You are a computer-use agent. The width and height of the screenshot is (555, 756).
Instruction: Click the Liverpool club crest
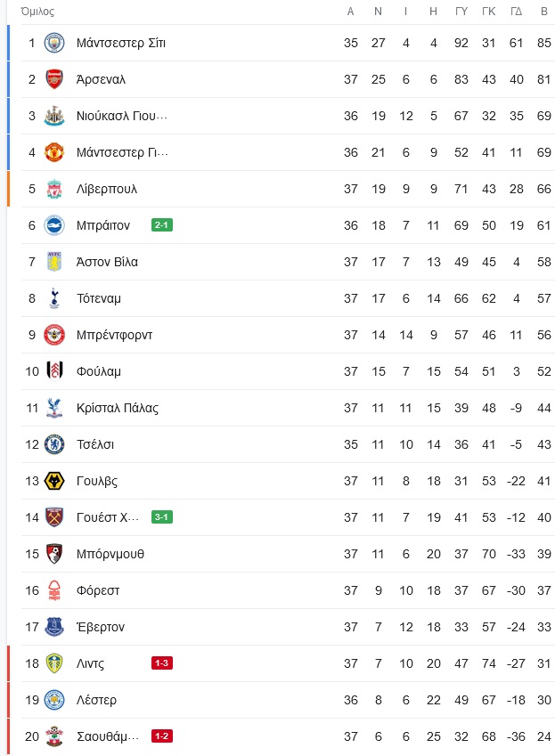54,189
